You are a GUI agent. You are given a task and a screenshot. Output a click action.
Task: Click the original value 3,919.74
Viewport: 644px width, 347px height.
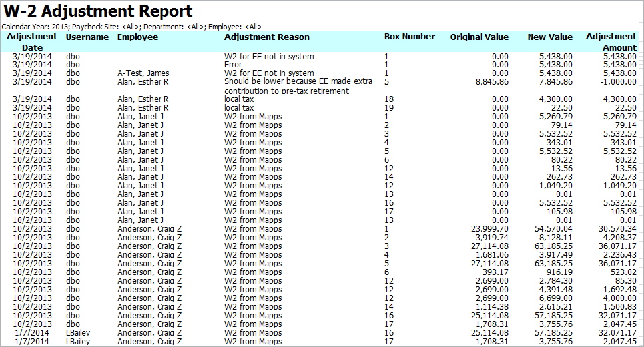492,237
